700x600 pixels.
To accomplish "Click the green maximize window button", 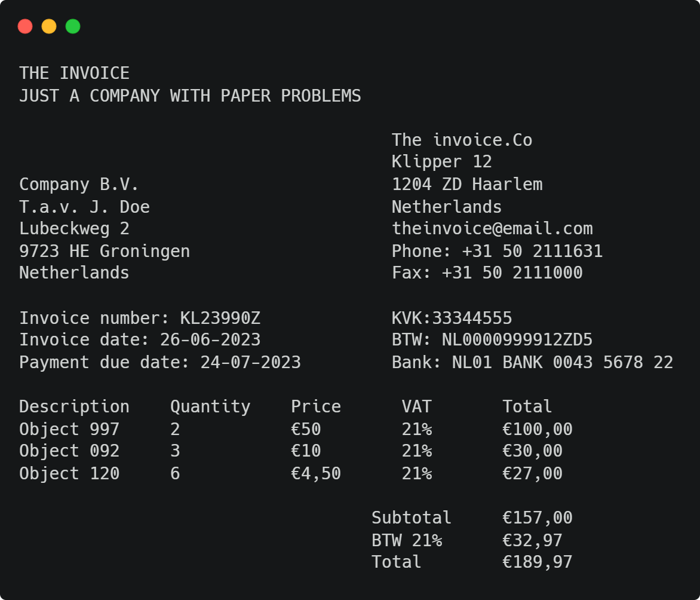I will click(x=73, y=26).
